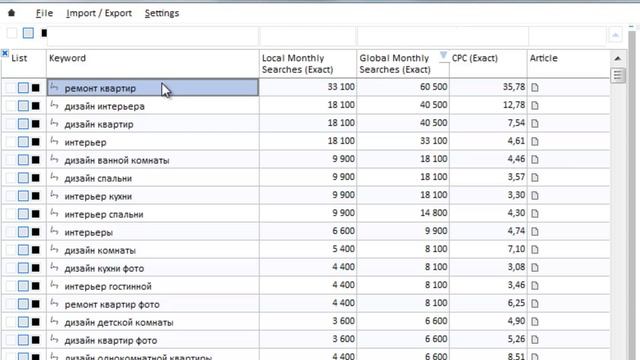Click local searches value 5 400

(x=343, y=249)
